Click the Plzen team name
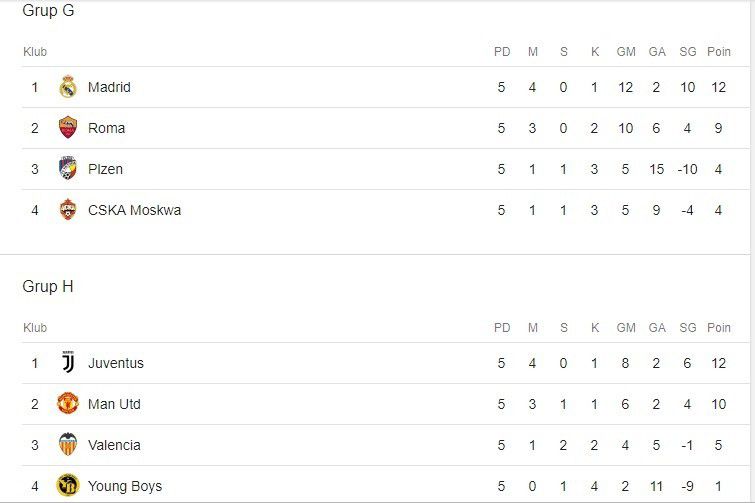The image size is (755, 503). point(105,169)
